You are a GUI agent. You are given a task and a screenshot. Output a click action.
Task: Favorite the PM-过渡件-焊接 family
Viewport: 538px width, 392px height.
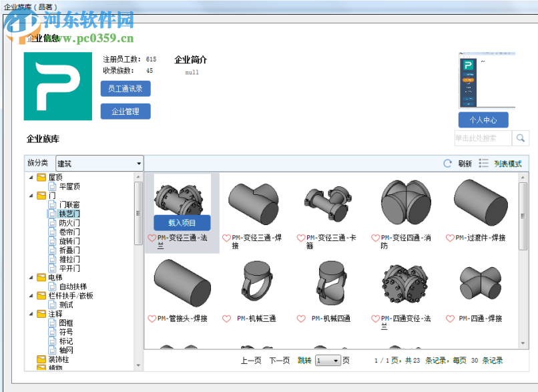pyautogui.click(x=449, y=238)
